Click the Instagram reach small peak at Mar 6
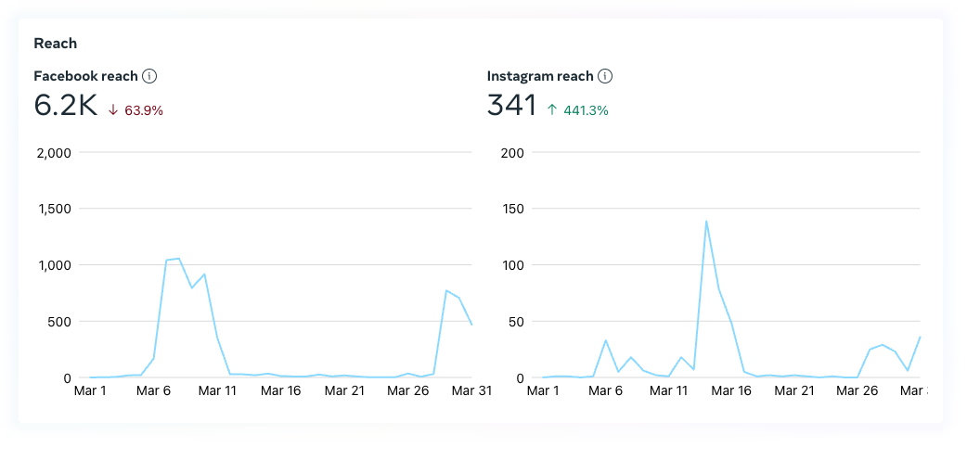This screenshot has height=460, width=980. click(x=606, y=340)
